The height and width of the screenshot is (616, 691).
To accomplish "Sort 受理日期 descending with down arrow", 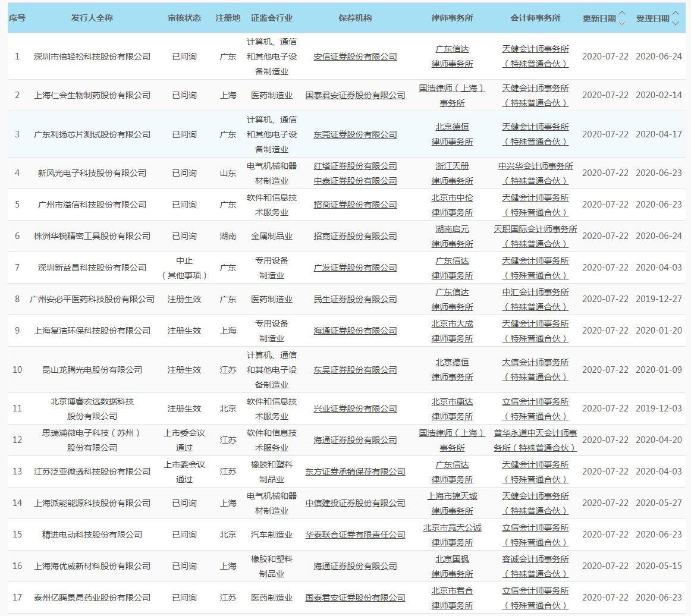I will point(675,23).
